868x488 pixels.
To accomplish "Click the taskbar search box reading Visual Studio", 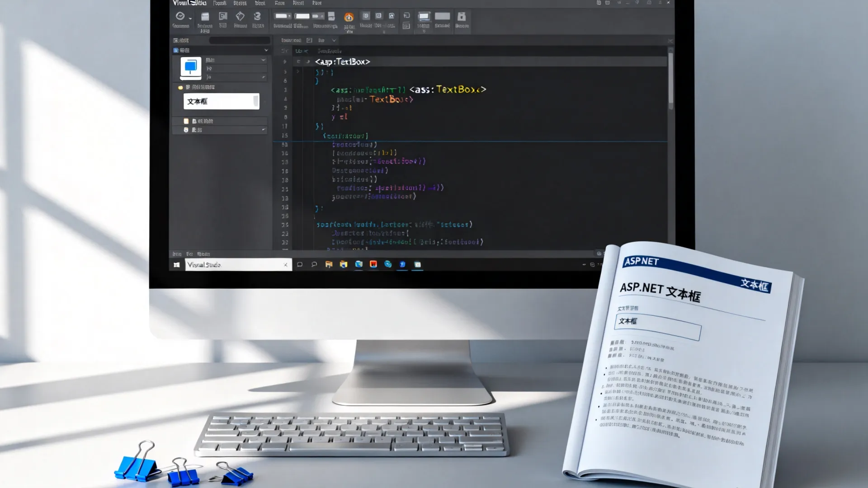I will [x=239, y=265].
